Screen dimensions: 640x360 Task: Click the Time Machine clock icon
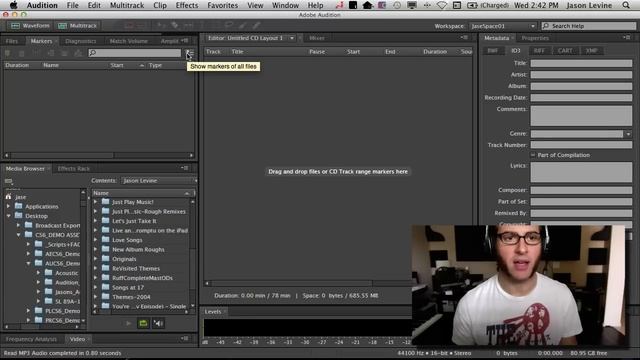coord(397,5)
